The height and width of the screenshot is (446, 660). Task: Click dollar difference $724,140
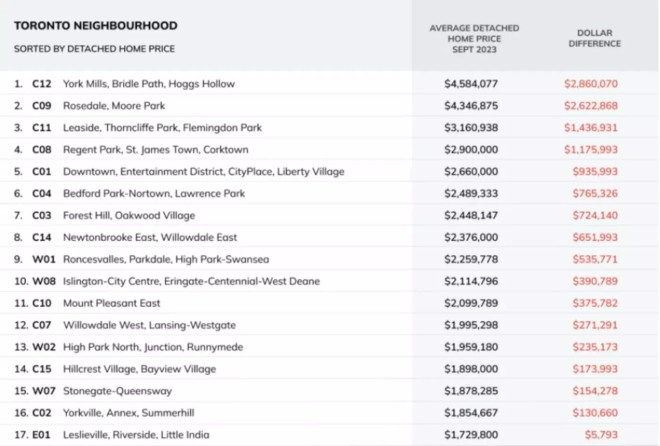pyautogui.click(x=595, y=215)
